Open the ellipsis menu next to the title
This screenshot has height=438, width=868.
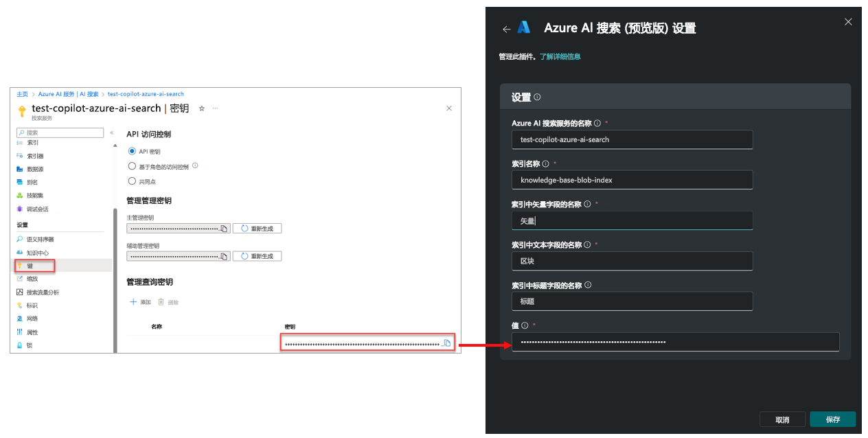point(215,108)
